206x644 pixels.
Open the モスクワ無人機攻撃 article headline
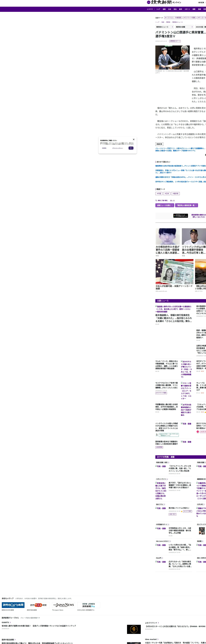pyautogui.click(x=167, y=385)
